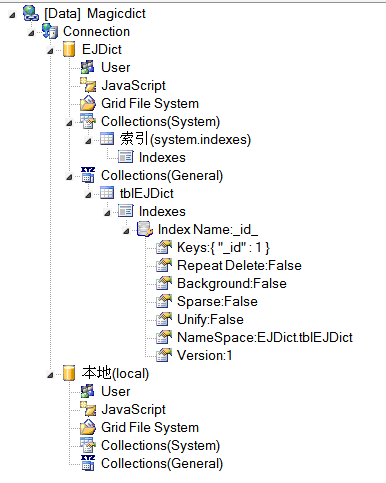The image size is (386, 483).
Task: Select the 索引(system.indexes) label
Action: pyautogui.click(x=185, y=139)
